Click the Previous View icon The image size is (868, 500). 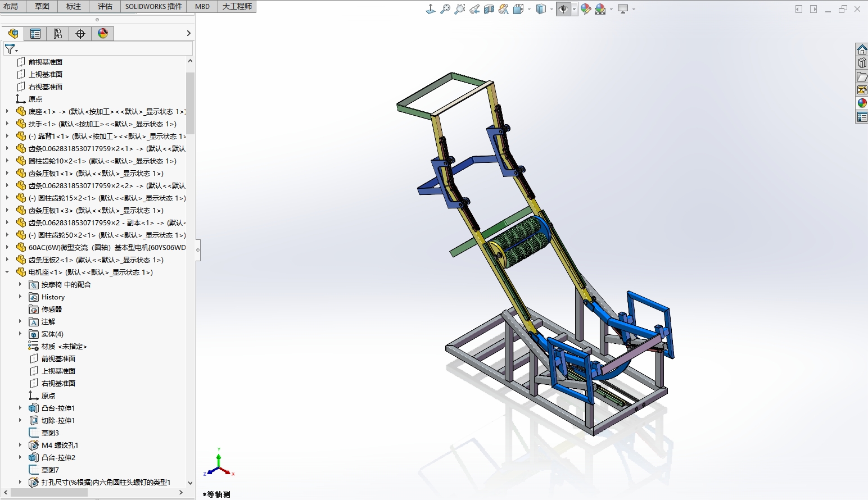[x=474, y=9]
